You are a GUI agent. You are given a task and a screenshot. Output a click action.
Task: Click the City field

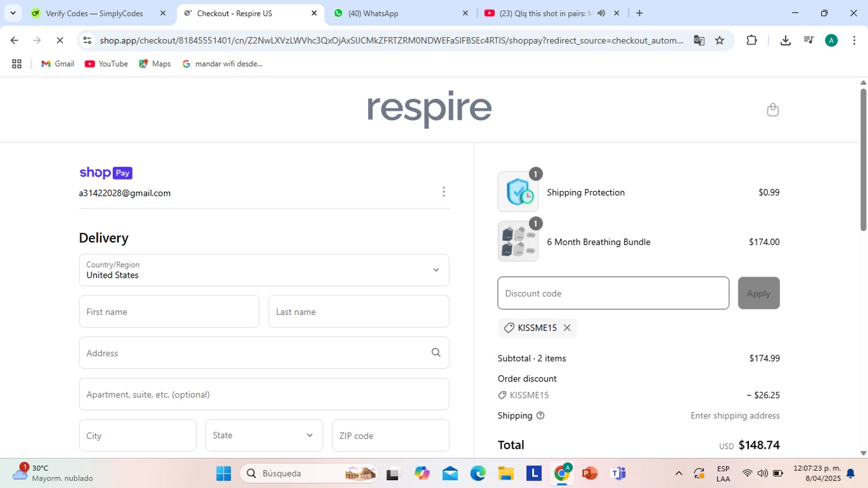point(138,435)
